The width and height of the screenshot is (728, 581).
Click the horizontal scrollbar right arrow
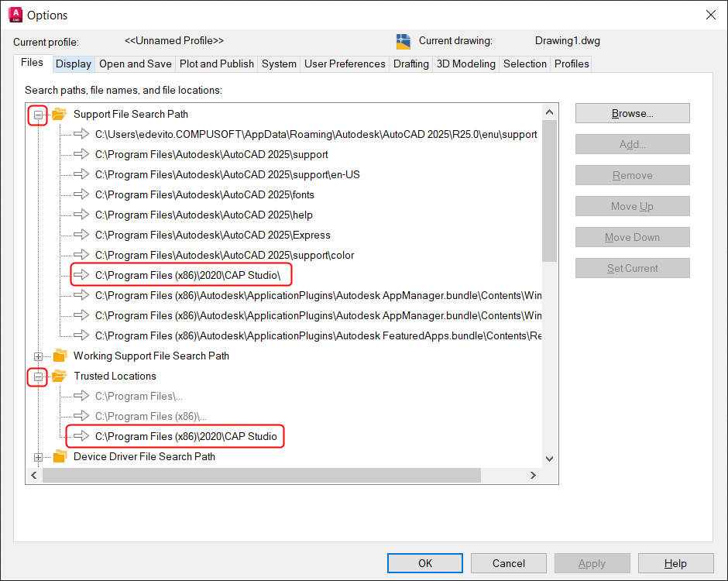tap(533, 475)
